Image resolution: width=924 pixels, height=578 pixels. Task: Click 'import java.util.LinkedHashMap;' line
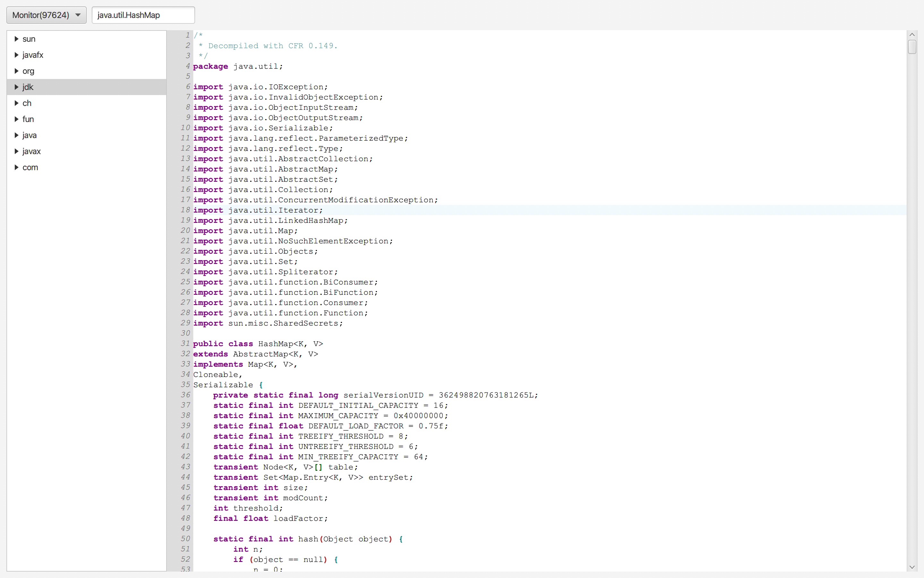[270, 221]
